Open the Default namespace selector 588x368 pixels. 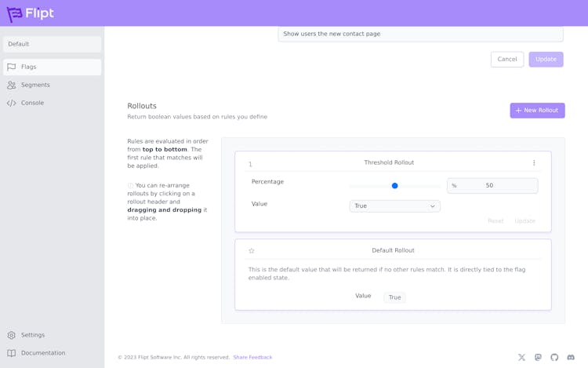(52, 44)
